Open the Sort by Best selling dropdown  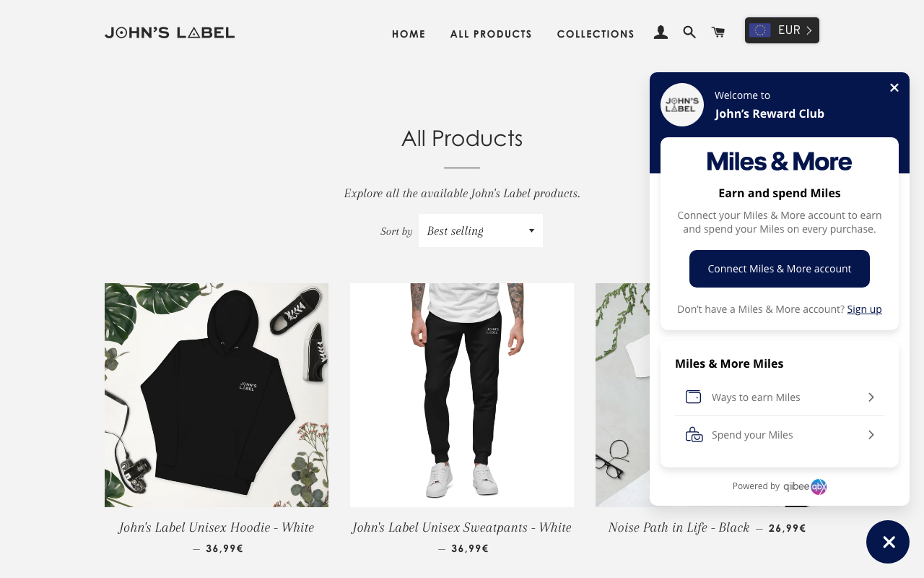click(x=481, y=230)
